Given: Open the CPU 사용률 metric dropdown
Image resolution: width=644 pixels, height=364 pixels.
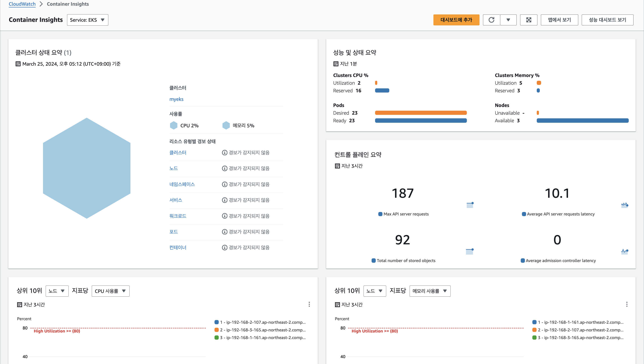Looking at the screenshot, I should 110,291.
